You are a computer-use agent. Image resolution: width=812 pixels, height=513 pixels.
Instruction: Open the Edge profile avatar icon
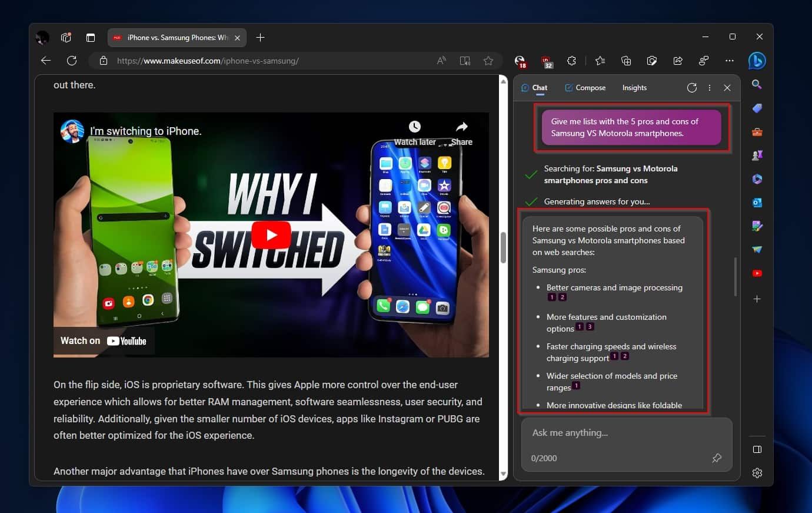click(42, 38)
